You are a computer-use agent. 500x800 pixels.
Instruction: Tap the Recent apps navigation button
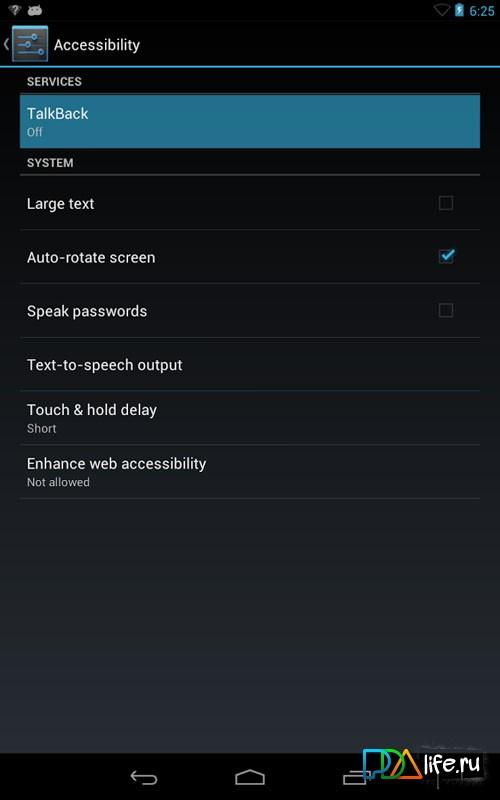pyautogui.click(x=355, y=777)
